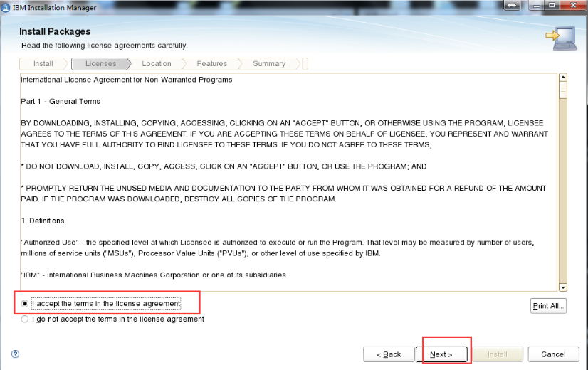The image size is (588, 370).
Task: Click the IBM Installation Manager title icon
Action: click(6, 8)
